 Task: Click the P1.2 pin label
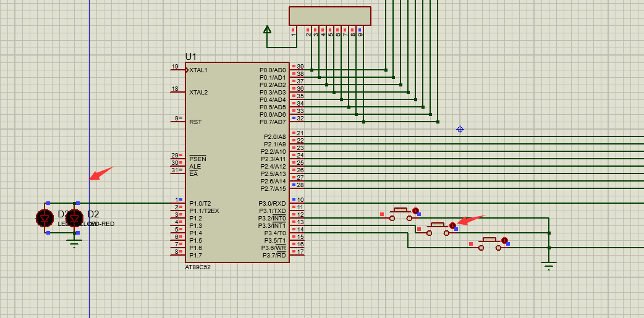(x=195, y=218)
